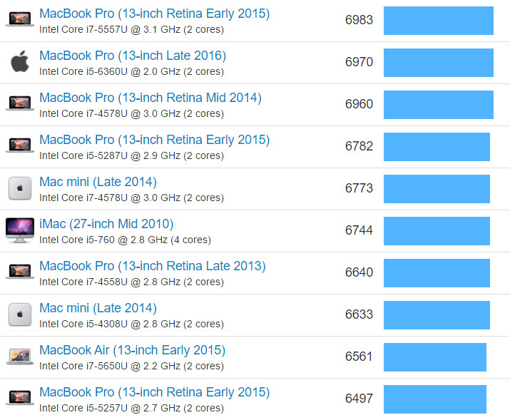Screen dimensions: 510x420
Task: Click MacBook Pro icon beside i5-5257U row
Action: (x=20, y=397)
